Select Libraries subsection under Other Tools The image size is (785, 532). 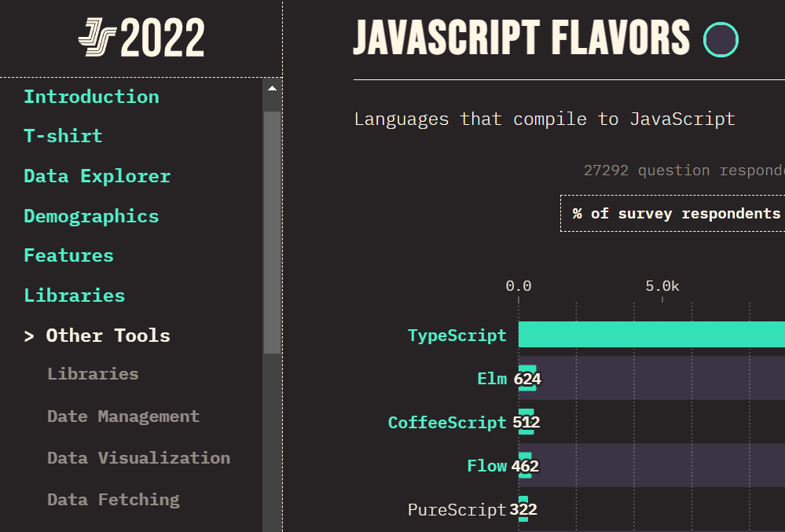93,374
